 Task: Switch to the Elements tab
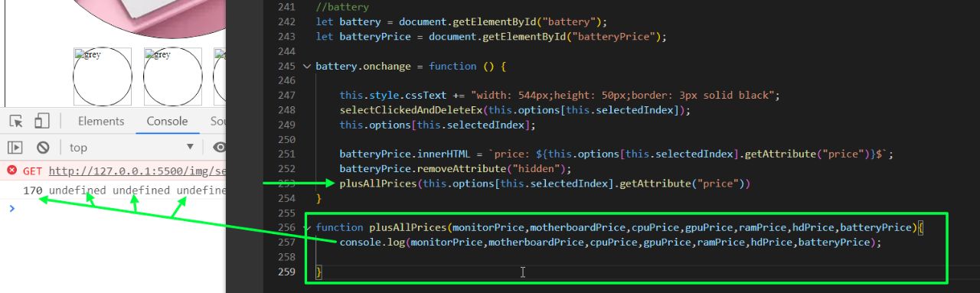pyautogui.click(x=101, y=121)
